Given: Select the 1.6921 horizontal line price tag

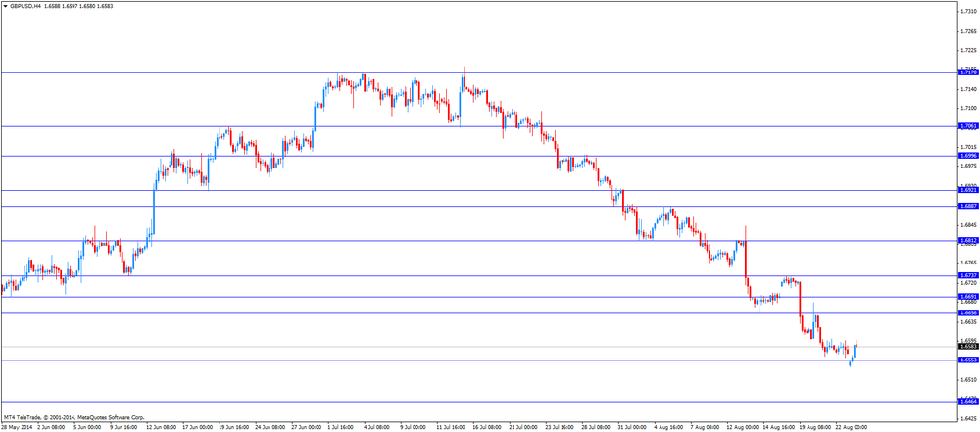Looking at the screenshot, I should (967, 190).
